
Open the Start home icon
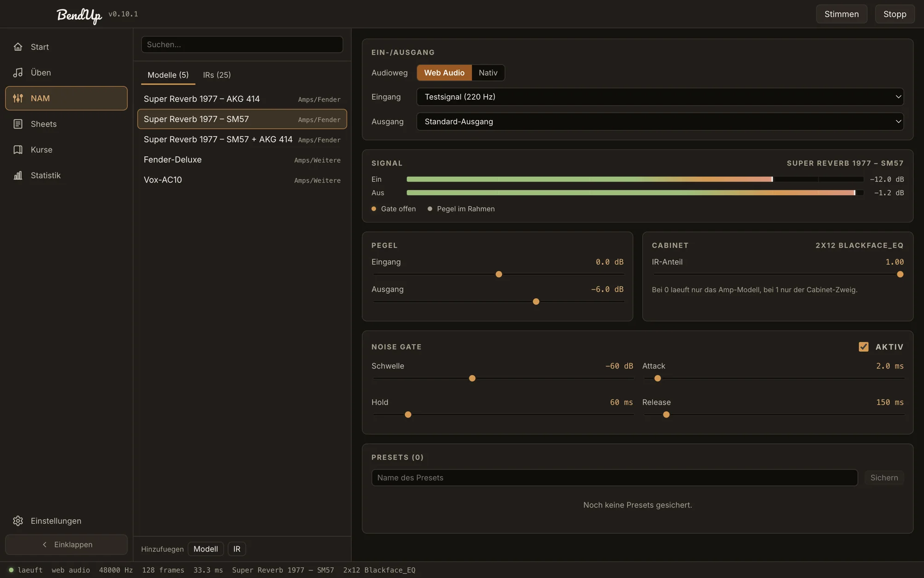[18, 47]
